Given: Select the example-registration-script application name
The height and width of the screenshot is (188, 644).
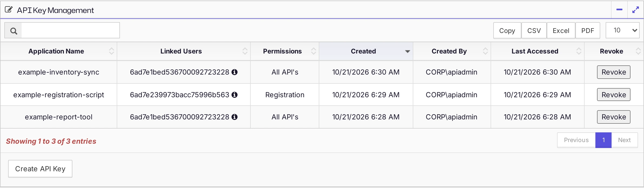Looking at the screenshot, I should tap(59, 95).
